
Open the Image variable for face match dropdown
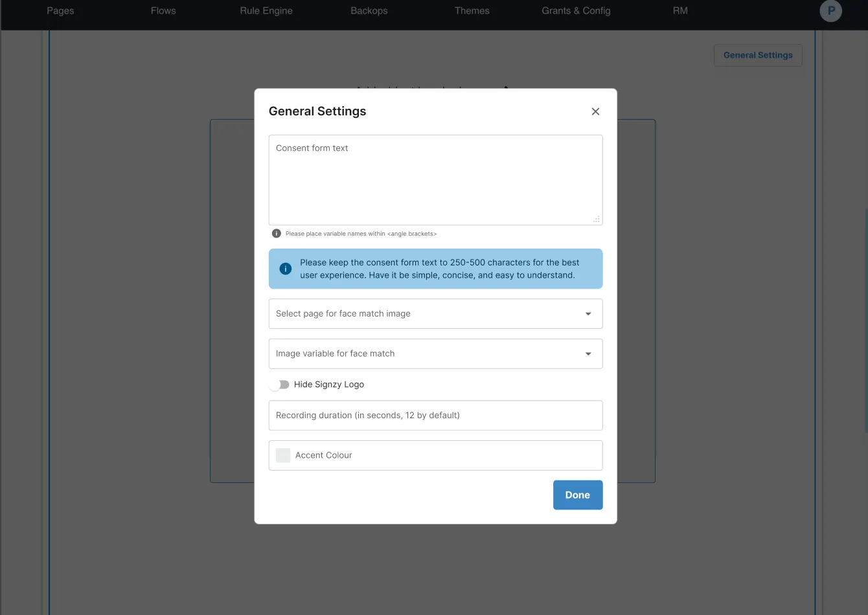click(x=435, y=354)
